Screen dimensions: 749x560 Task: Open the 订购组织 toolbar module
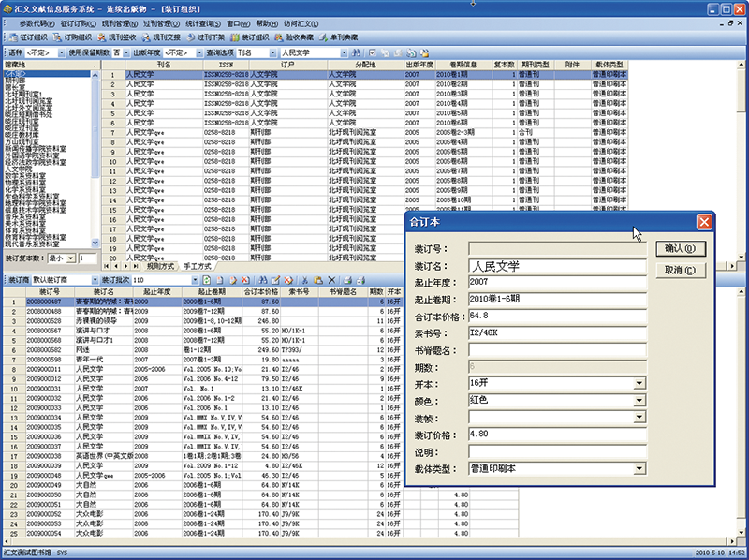(72, 37)
